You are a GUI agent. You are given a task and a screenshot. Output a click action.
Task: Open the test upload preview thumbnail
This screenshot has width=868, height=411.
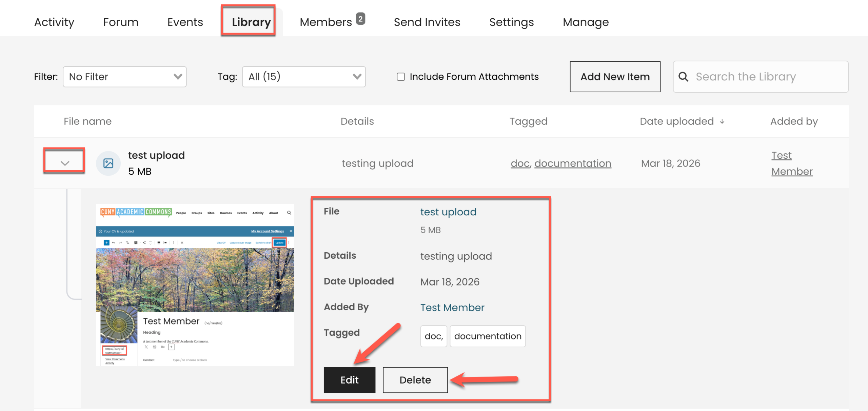[x=195, y=285]
